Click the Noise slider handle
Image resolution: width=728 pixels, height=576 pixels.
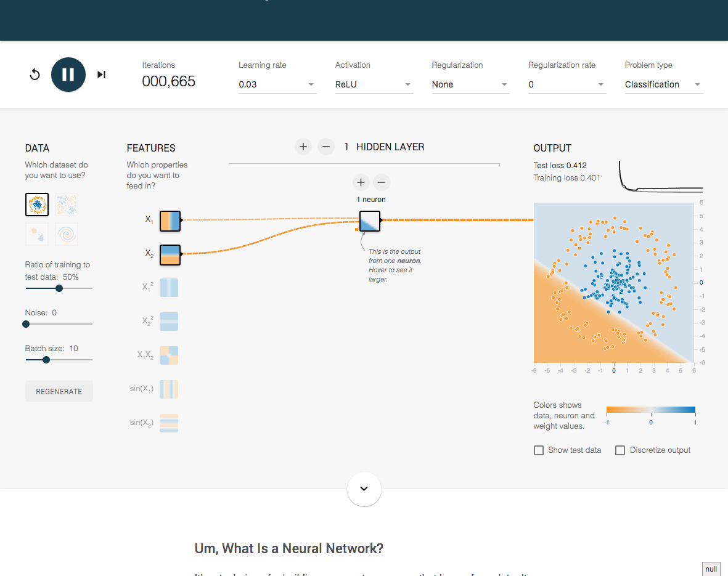pyautogui.click(x=26, y=324)
